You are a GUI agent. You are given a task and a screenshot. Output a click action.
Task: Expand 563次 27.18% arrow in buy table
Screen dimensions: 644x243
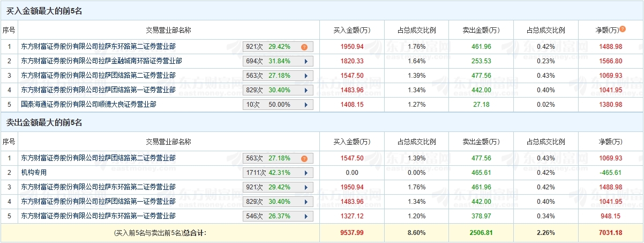305,76
